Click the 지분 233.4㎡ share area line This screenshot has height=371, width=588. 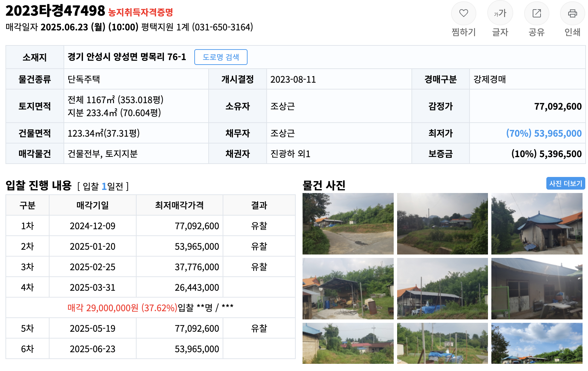click(114, 113)
